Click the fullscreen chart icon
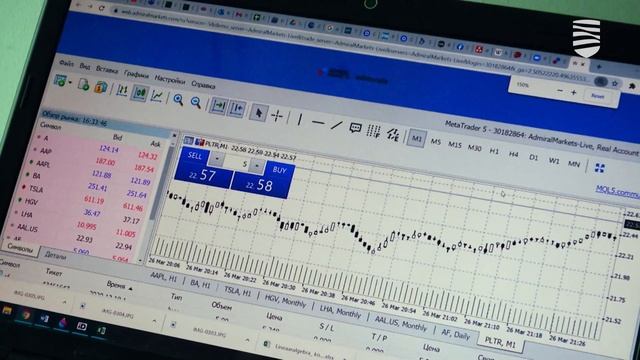The height and width of the screenshot is (360, 640). (x=599, y=168)
